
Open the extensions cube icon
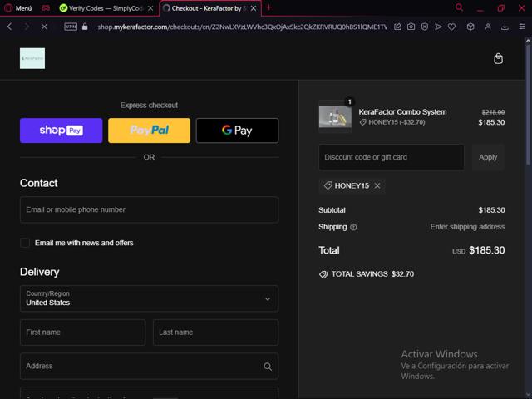coord(470,27)
